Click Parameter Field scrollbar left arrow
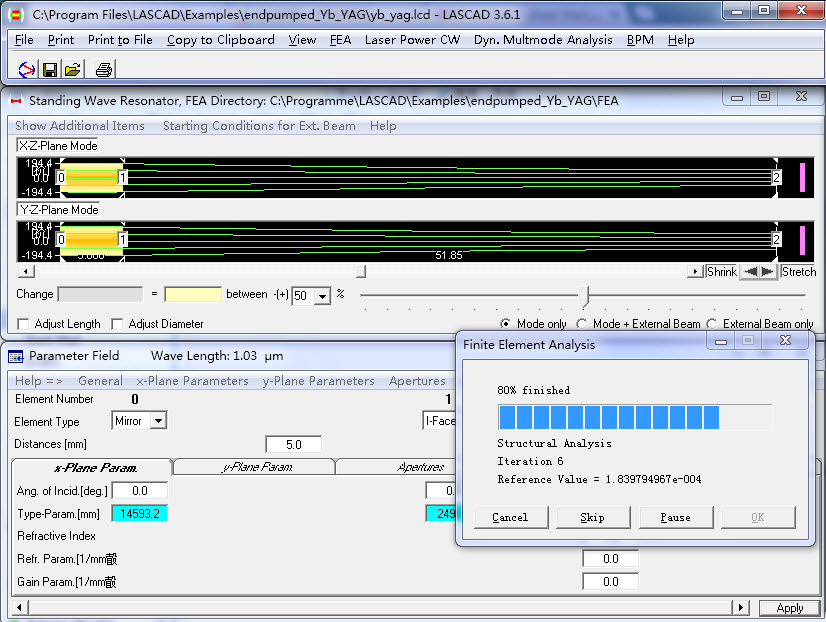The image size is (826, 622). [x=19, y=608]
